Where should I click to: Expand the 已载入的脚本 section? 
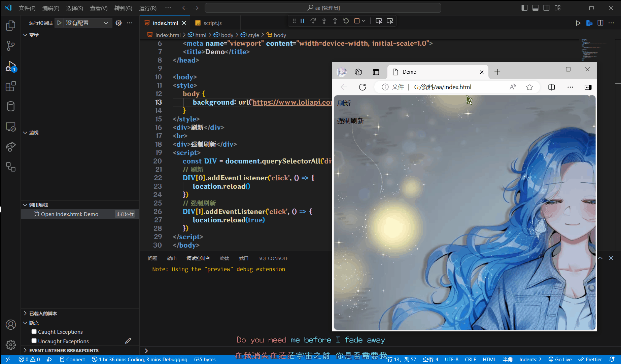click(x=25, y=313)
